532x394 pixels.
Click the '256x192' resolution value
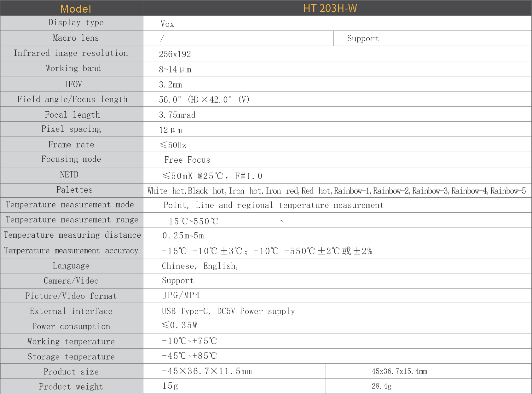click(x=175, y=54)
